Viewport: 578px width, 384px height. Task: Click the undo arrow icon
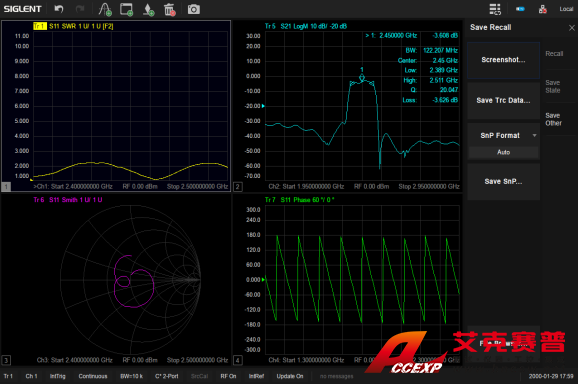coord(59,9)
